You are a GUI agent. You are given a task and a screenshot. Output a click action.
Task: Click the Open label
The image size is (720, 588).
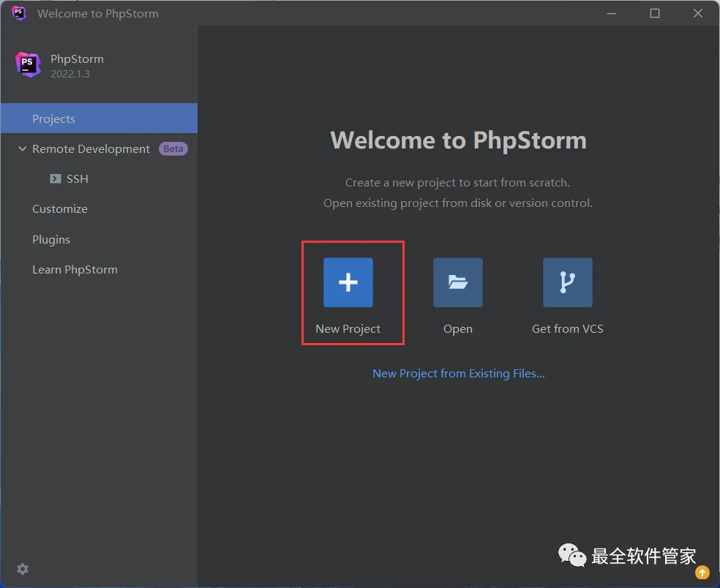[x=458, y=328]
